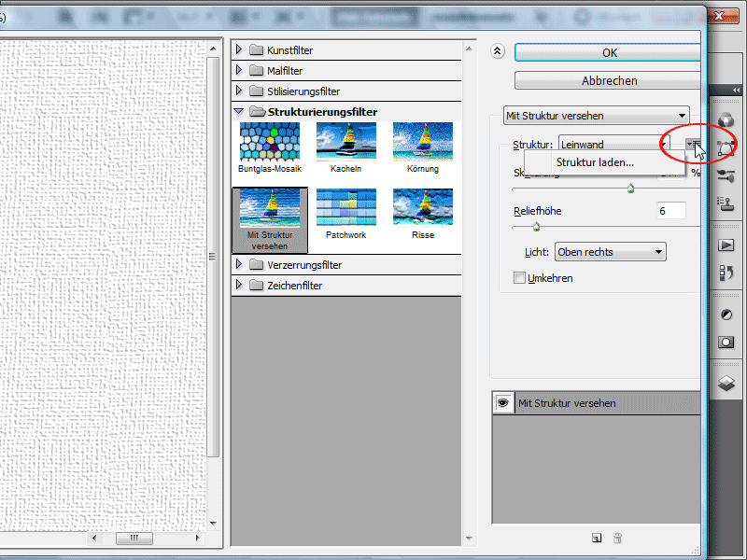
Task: Open the Struktur Leinwand dropdown
Action: point(614,144)
